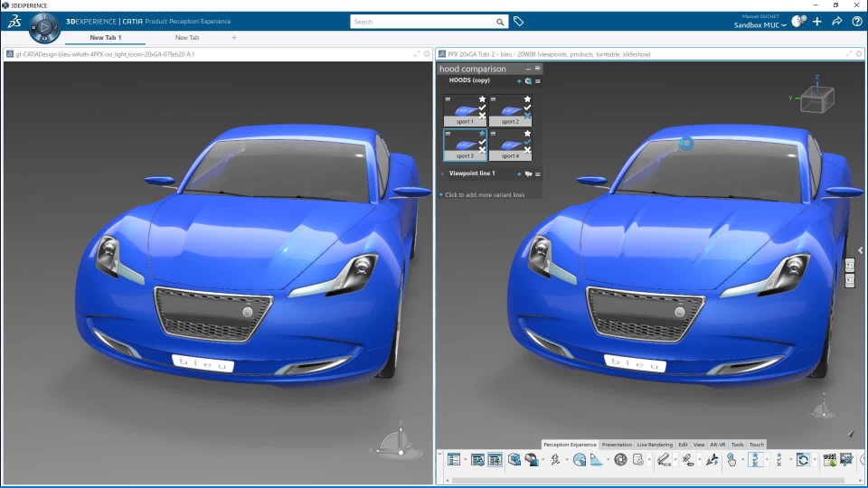Click the variant list panel toolbar icon
Viewport: 868px width, 488px height.
[454, 459]
